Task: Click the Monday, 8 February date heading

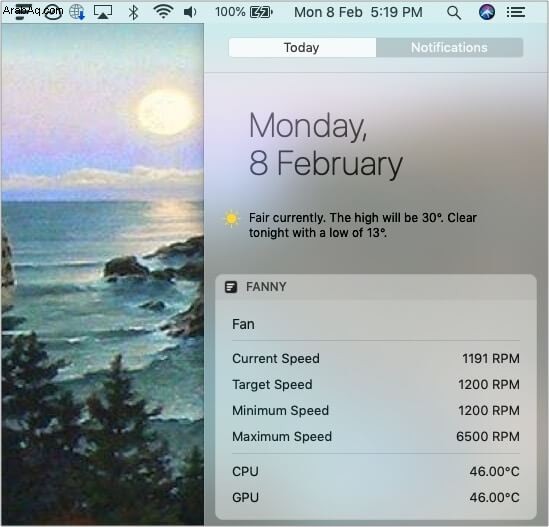Action: (326, 145)
